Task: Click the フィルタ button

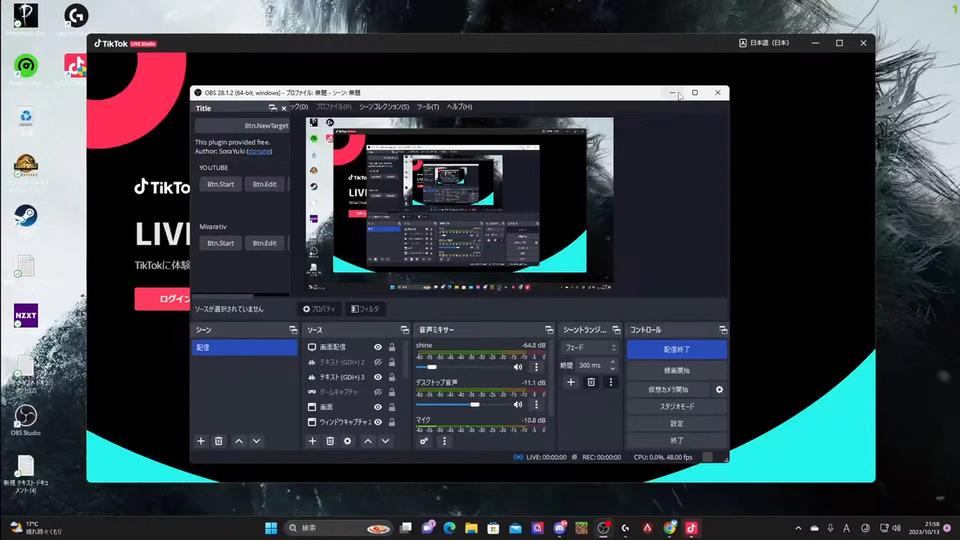Action: (365, 309)
